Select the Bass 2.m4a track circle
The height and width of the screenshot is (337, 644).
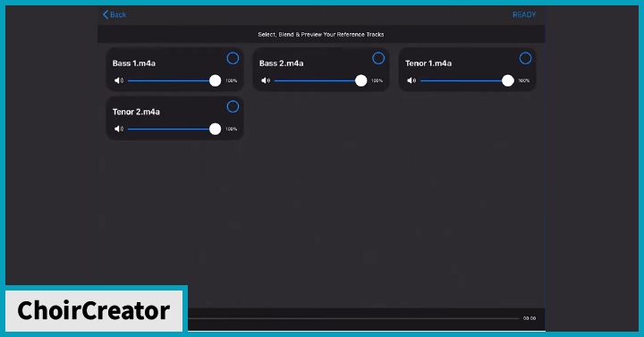click(378, 58)
